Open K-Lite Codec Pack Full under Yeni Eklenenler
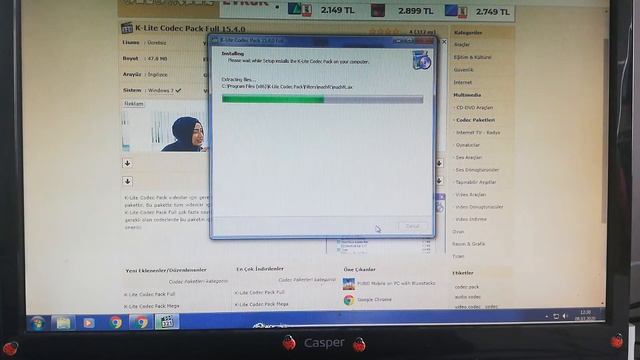 point(149,294)
